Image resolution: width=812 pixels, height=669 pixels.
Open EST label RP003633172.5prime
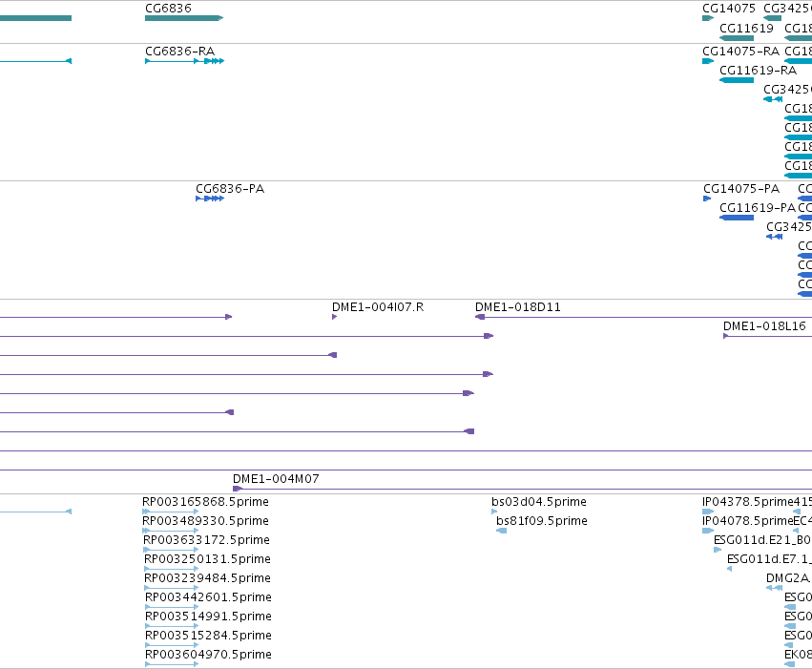tap(207, 540)
